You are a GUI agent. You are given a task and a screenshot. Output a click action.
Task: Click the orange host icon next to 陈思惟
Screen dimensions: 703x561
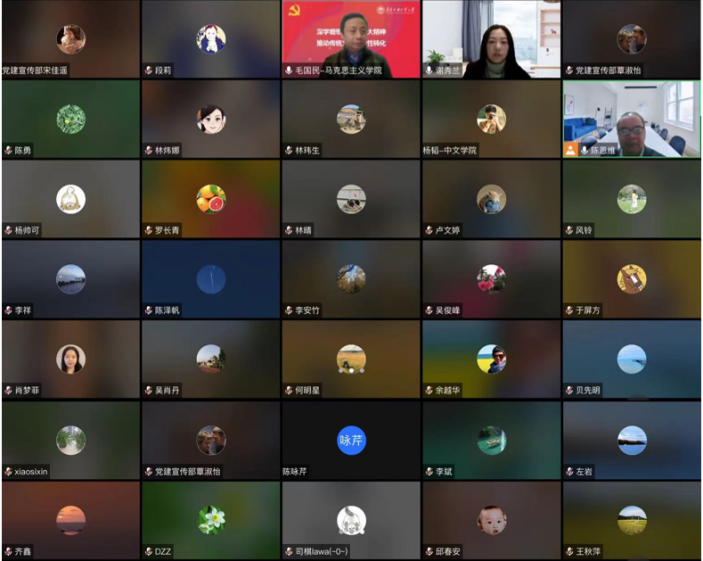pyautogui.click(x=570, y=150)
